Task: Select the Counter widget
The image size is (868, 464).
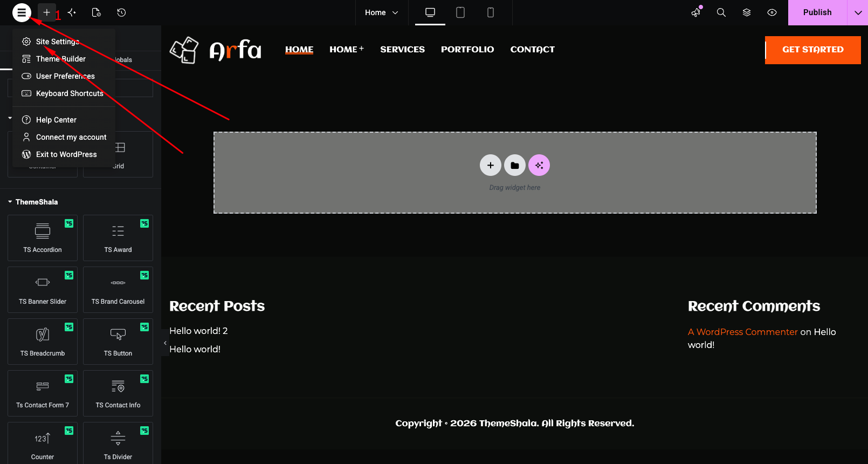Action: 43,443
